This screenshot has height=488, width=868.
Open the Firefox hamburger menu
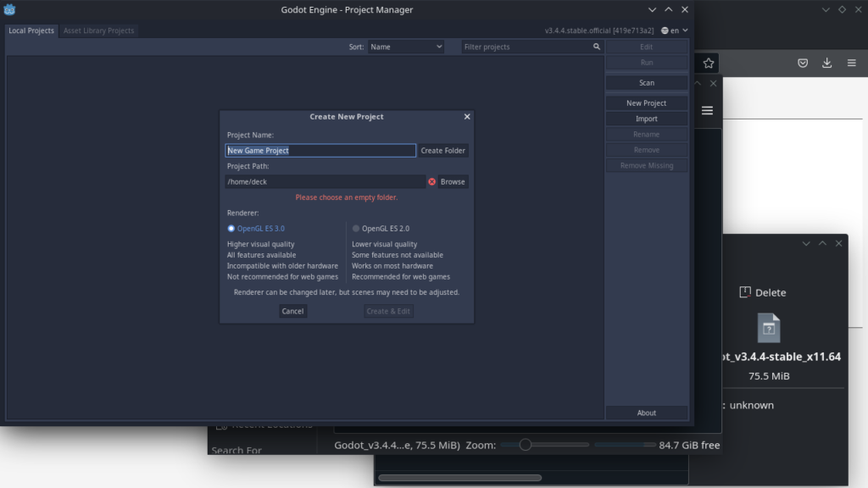(851, 62)
